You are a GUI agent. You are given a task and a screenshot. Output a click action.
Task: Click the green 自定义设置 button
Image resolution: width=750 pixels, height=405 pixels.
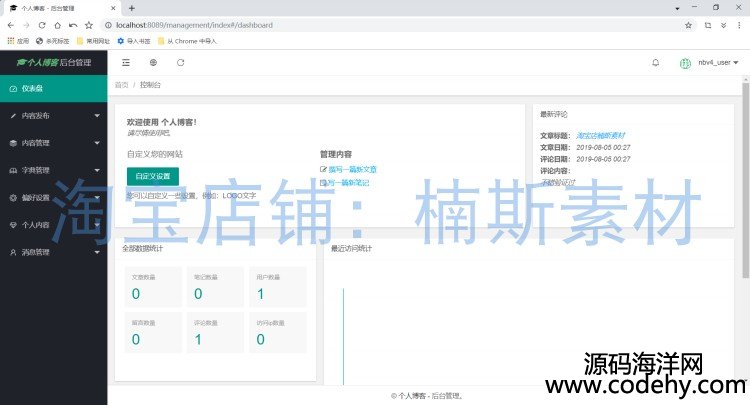(153, 176)
